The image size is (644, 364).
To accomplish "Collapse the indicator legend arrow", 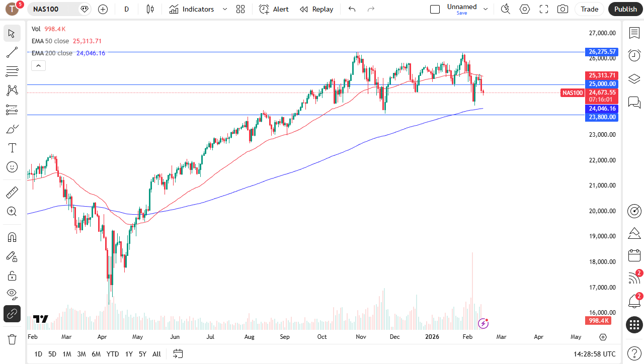I will point(38,65).
